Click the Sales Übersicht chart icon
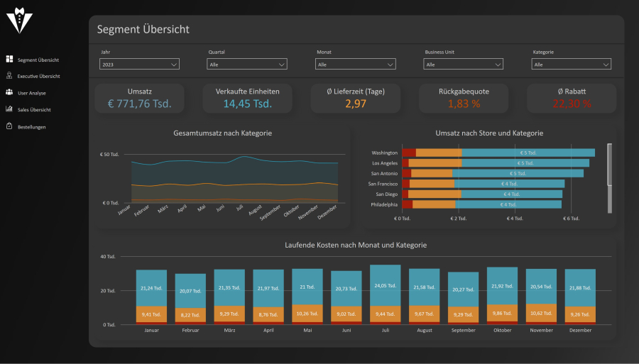This screenshot has width=639, height=364. click(x=9, y=110)
